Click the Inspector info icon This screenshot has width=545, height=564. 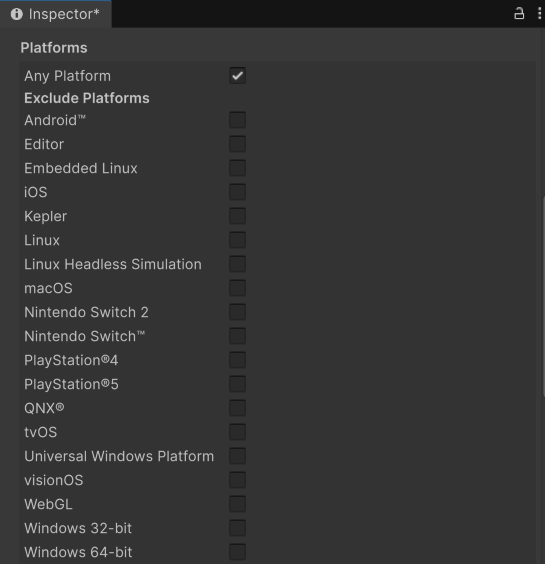[x=17, y=14]
